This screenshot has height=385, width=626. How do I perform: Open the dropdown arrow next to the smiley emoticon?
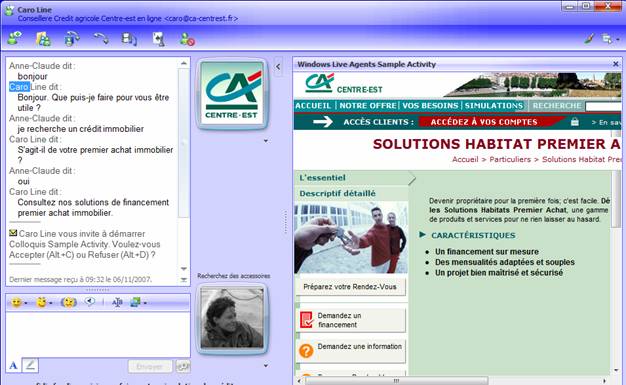[26, 303]
